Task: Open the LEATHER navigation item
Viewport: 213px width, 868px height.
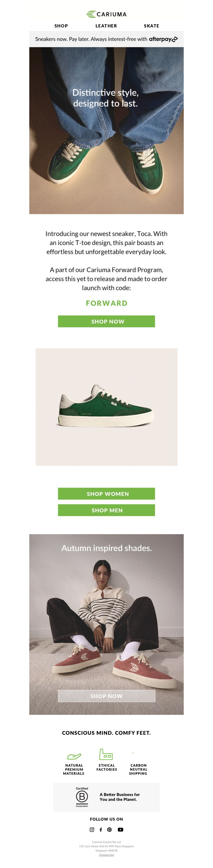Action: pos(106,26)
